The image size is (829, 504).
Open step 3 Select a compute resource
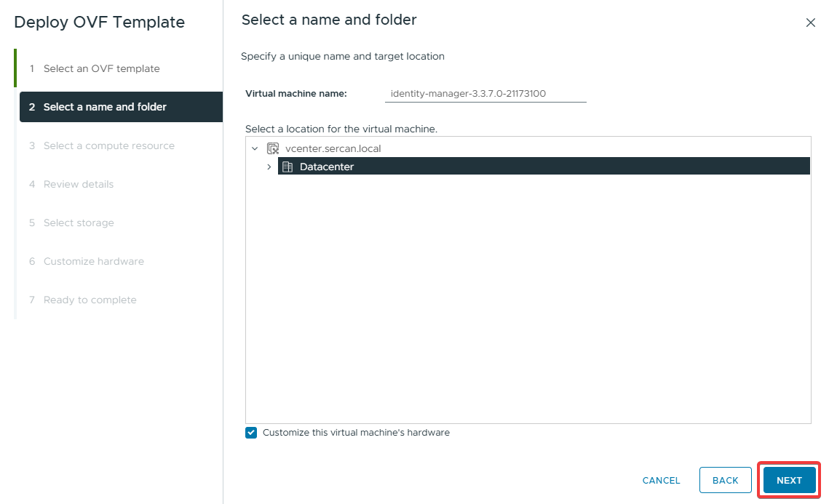(x=108, y=145)
